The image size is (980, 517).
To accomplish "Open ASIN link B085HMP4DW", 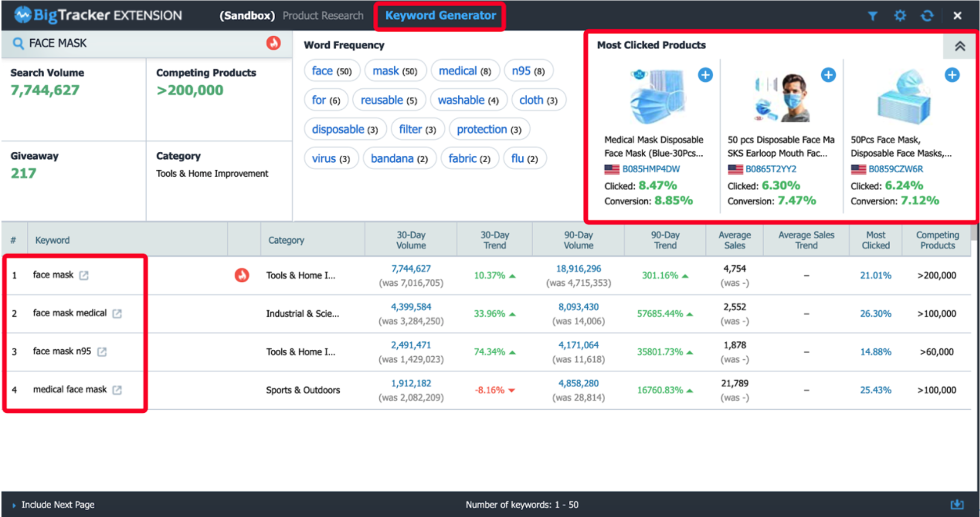I will (651, 169).
